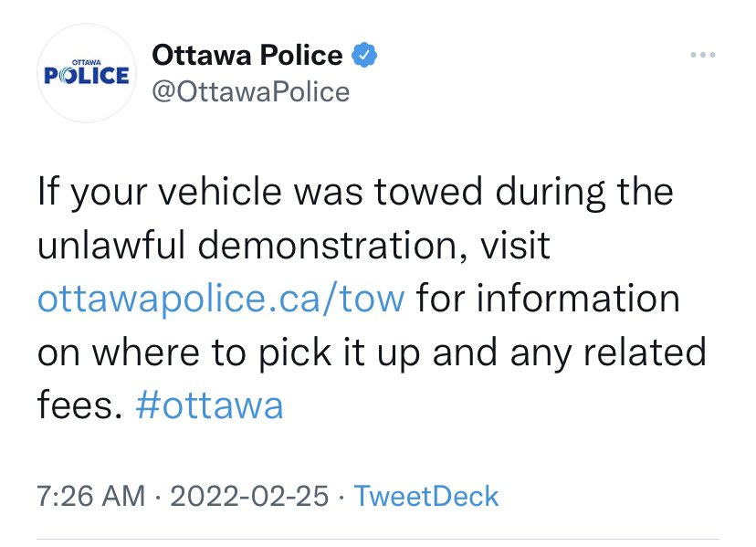Click the 7:26 AM timestamp
This screenshot has width=756, height=547.
coord(91,496)
